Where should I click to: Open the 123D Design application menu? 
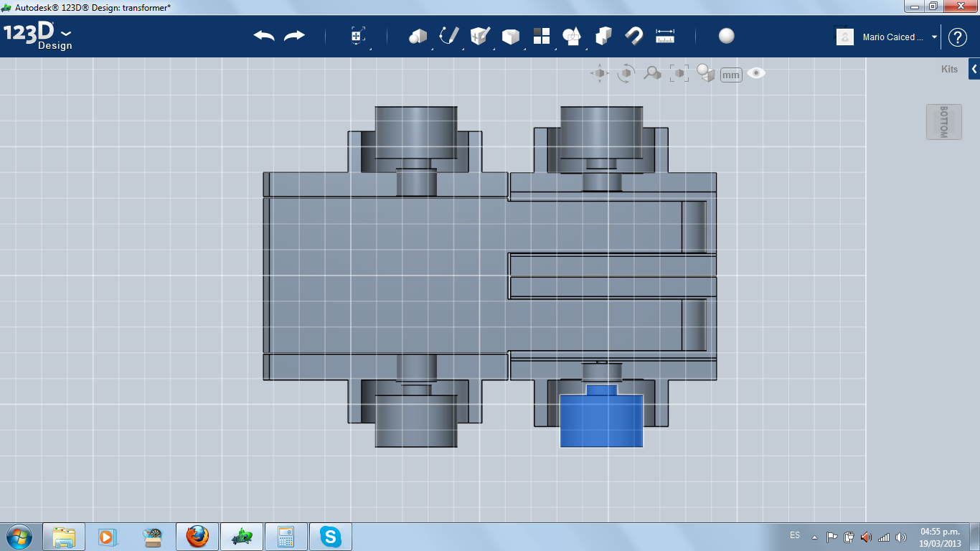tap(38, 37)
